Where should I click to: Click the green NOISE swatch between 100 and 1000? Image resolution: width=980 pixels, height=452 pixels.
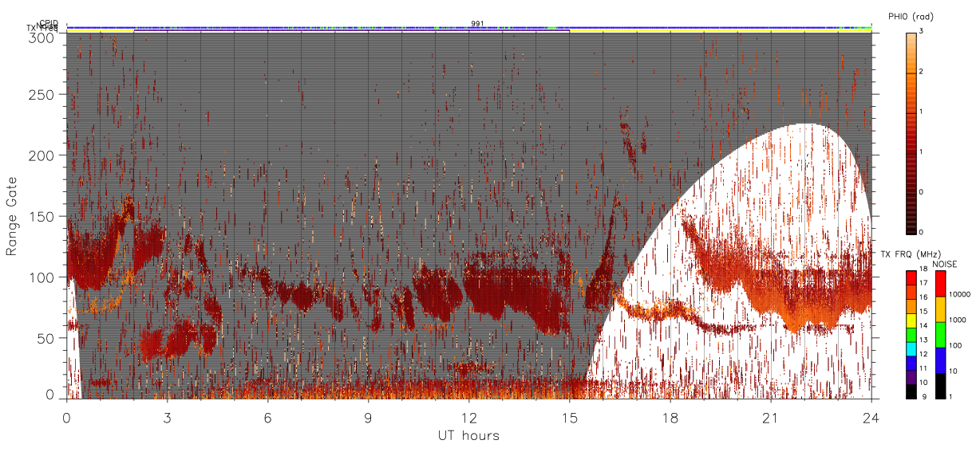(x=941, y=334)
